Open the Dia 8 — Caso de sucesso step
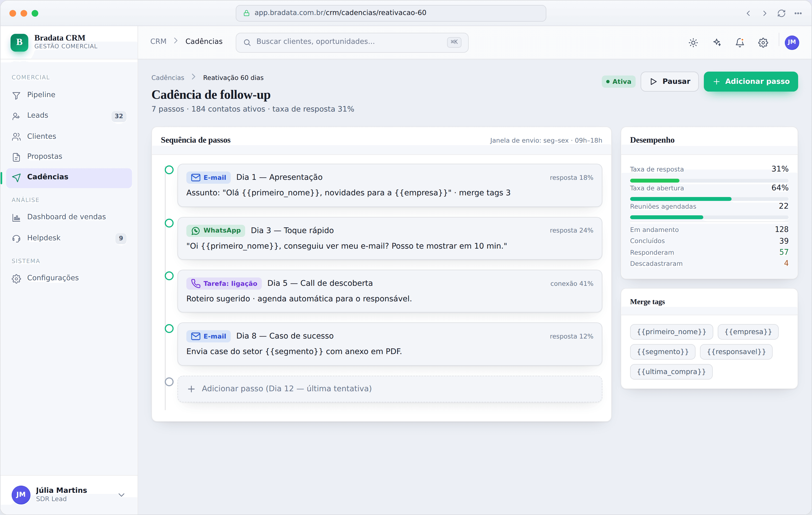The image size is (812, 515). (x=389, y=344)
